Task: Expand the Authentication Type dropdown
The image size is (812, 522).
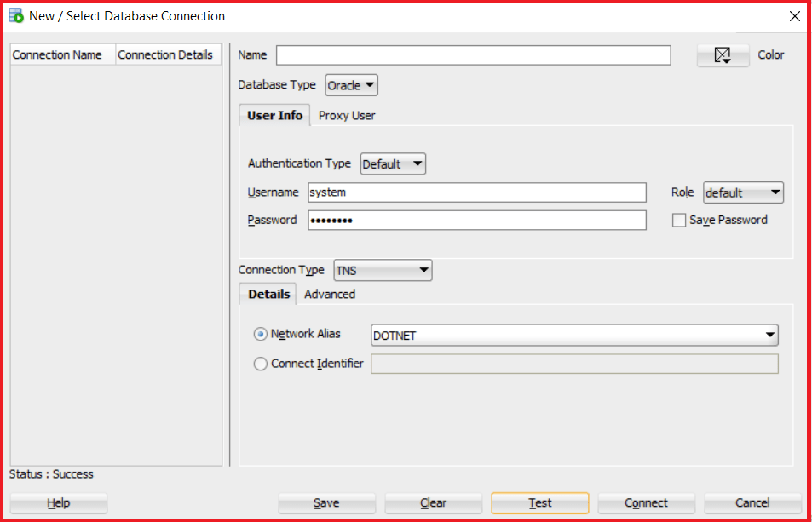Action: coord(393,164)
